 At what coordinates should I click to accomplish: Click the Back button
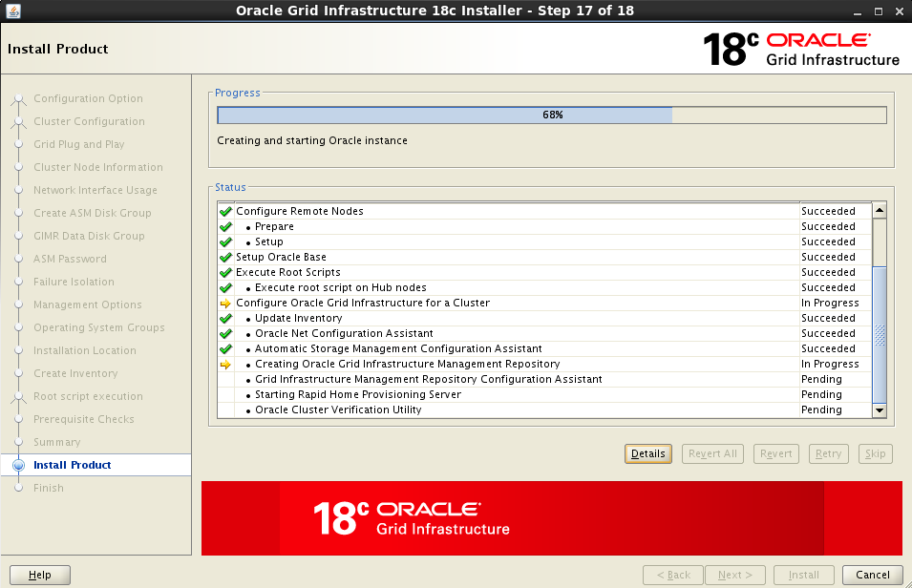point(673,575)
